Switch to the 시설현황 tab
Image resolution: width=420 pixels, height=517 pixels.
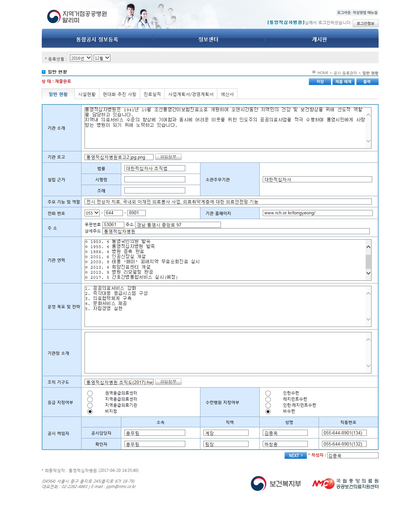pyautogui.click(x=87, y=94)
